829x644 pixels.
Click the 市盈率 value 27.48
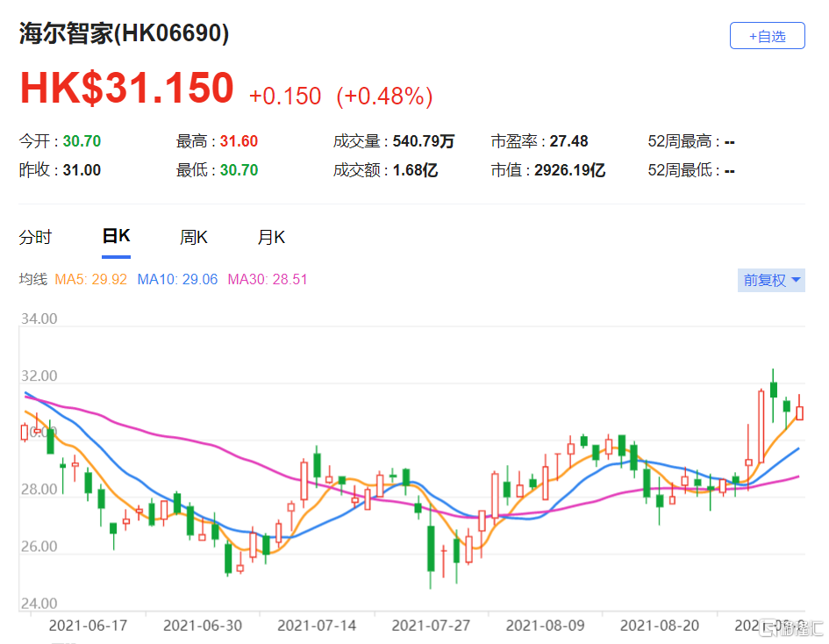568,141
